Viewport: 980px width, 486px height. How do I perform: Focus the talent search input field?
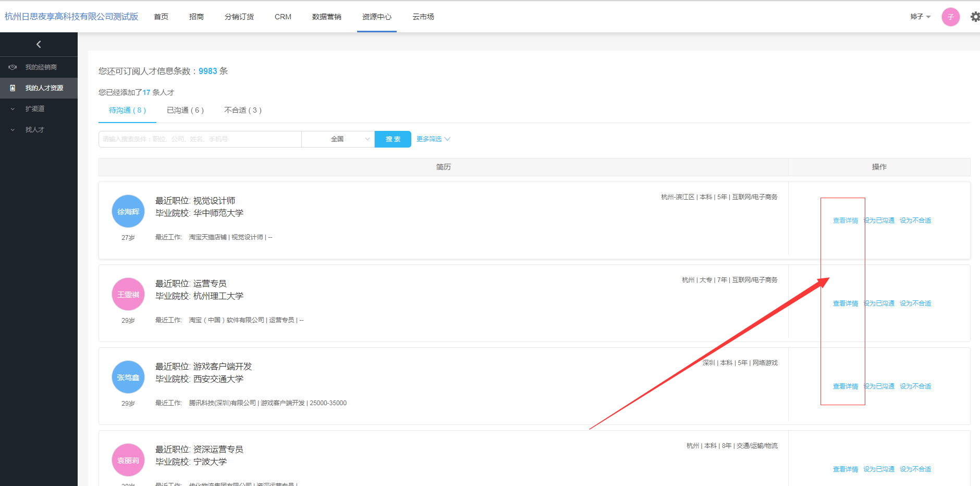pyautogui.click(x=200, y=139)
